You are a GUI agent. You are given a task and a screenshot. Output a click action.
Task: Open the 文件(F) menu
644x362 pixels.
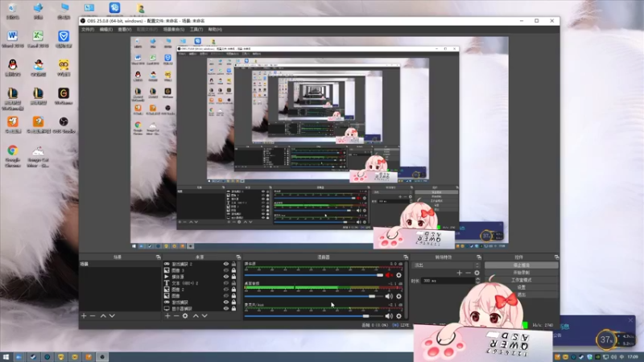[x=88, y=30]
